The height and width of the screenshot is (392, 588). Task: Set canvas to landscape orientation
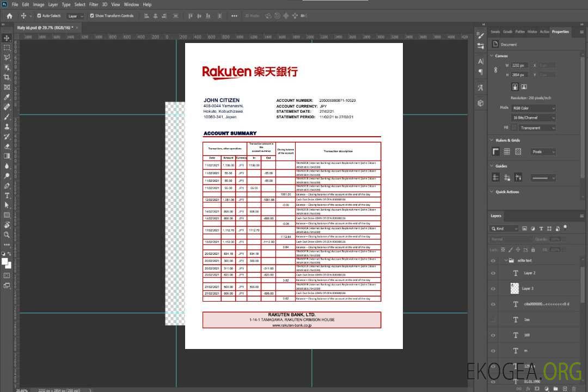pyautogui.click(x=524, y=87)
